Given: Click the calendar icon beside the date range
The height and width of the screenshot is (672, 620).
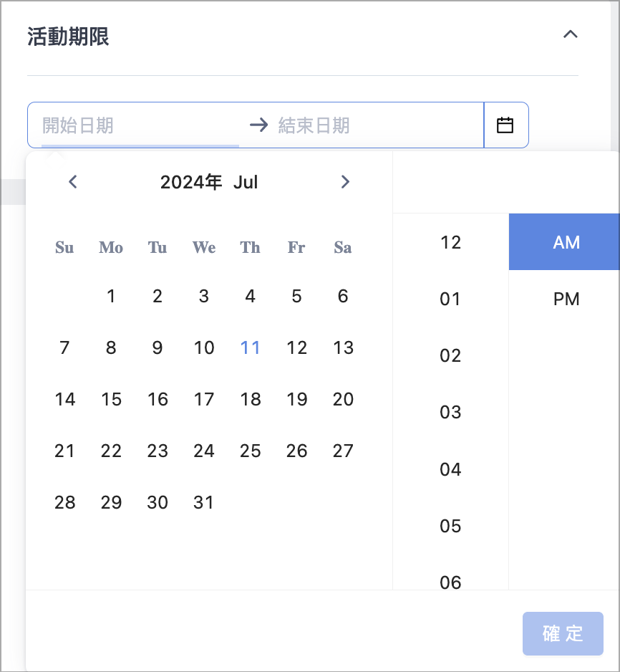Looking at the screenshot, I should click(x=505, y=125).
